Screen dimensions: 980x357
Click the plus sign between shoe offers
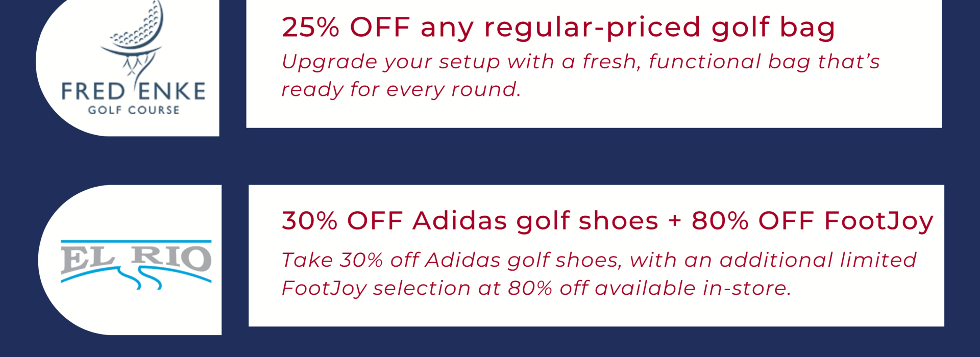click(x=675, y=221)
